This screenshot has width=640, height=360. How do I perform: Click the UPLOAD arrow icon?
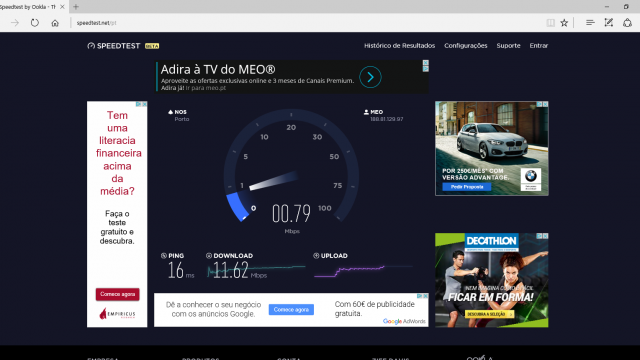[316, 256]
